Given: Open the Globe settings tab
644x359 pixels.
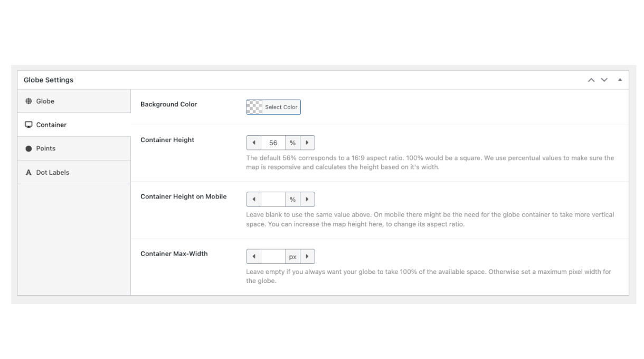Looking at the screenshot, I should 74,101.
